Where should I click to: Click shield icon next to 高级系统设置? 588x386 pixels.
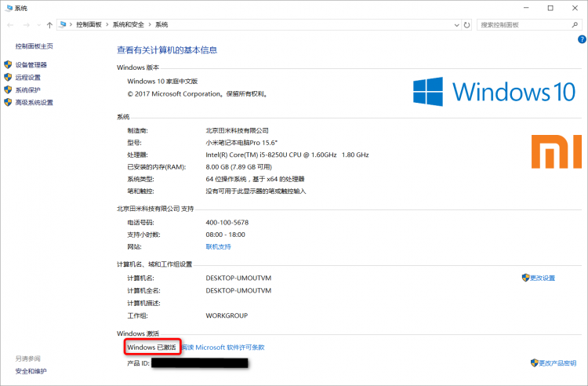[x=8, y=102]
